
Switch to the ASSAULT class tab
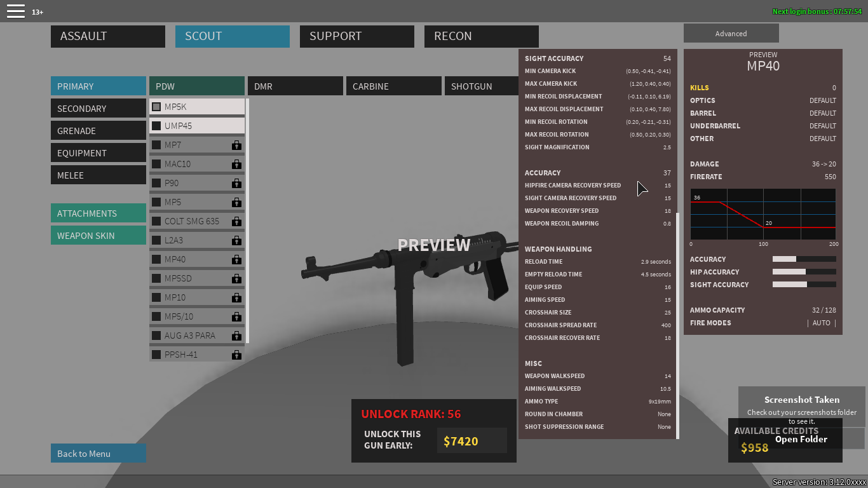pyautogui.click(x=108, y=36)
